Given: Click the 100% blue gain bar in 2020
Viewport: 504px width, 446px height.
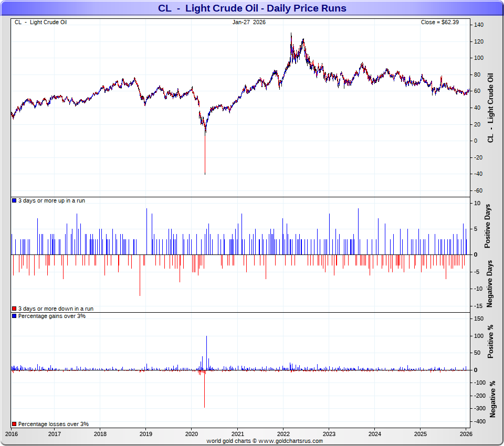Looking at the screenshot, I should pos(206,353).
